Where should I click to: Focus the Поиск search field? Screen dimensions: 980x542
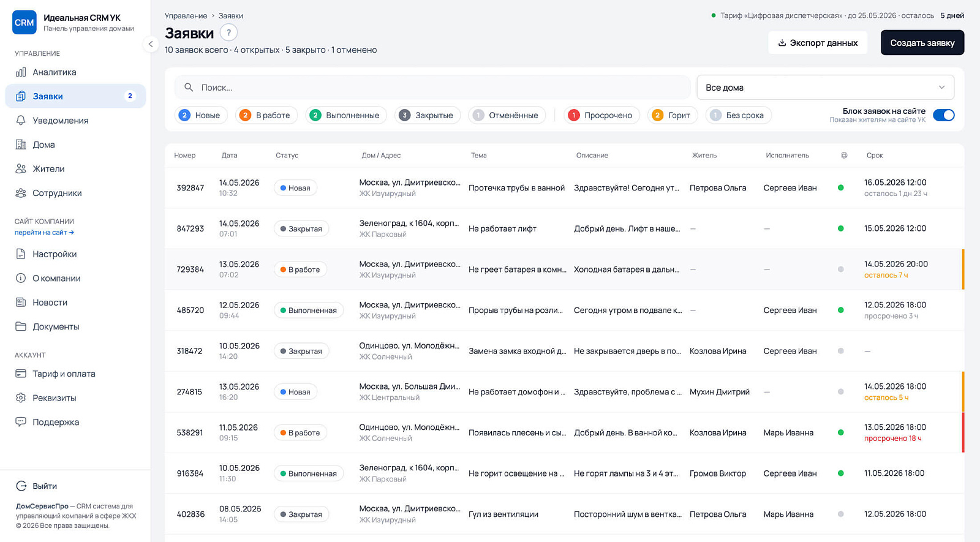click(x=432, y=88)
